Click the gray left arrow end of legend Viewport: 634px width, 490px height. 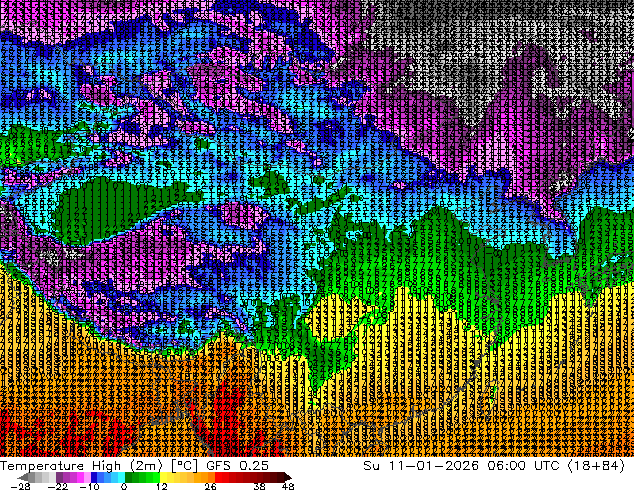(23, 477)
